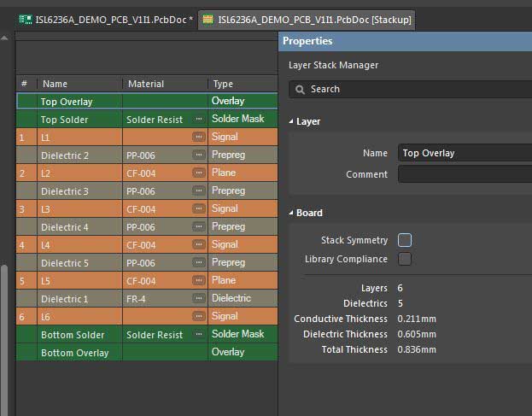Enable the Stack Symmetry checkbox
Viewport: 532px width, 416px height.
pos(405,240)
